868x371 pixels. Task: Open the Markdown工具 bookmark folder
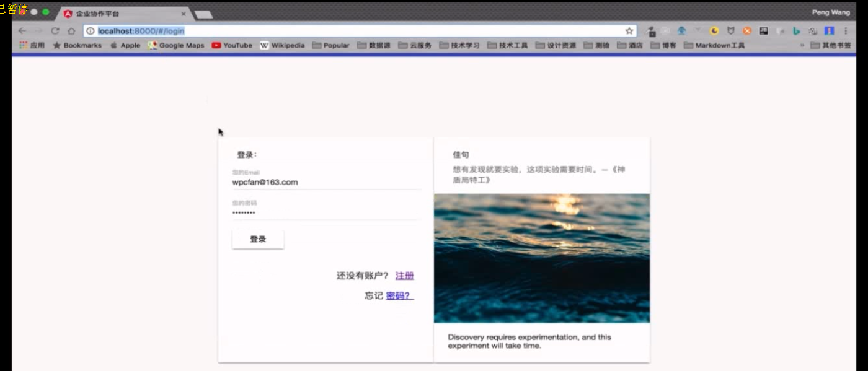coord(714,45)
